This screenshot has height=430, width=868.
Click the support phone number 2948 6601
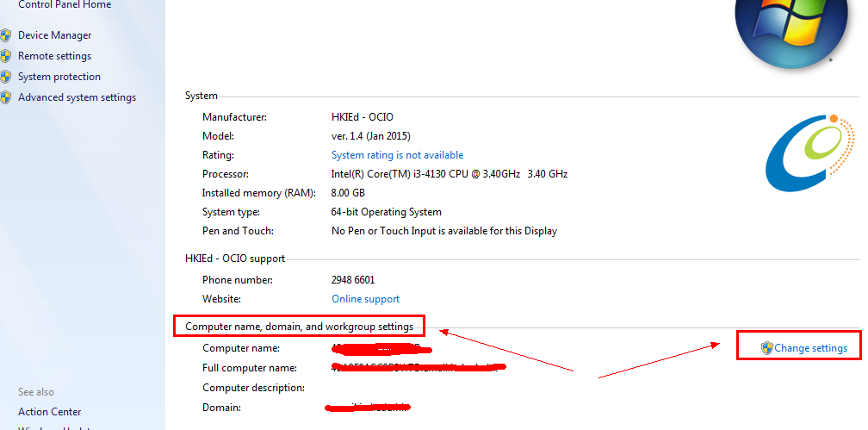(x=353, y=280)
